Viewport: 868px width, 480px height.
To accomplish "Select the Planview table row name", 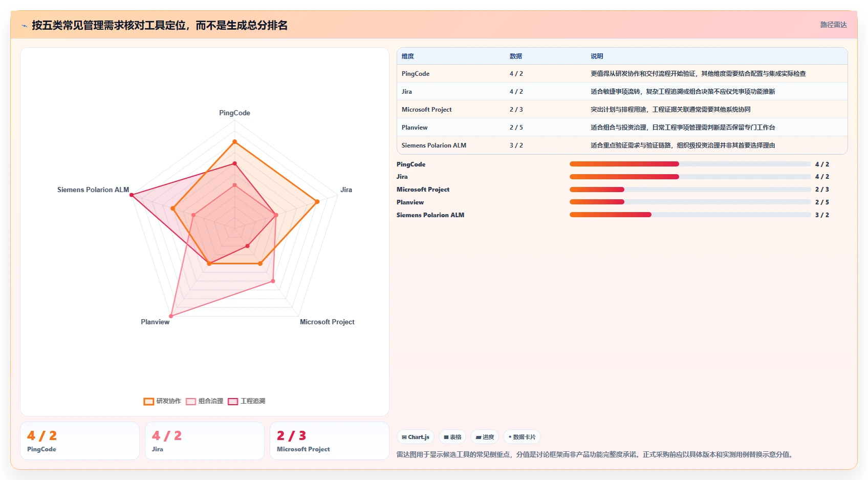I will click(x=415, y=128).
